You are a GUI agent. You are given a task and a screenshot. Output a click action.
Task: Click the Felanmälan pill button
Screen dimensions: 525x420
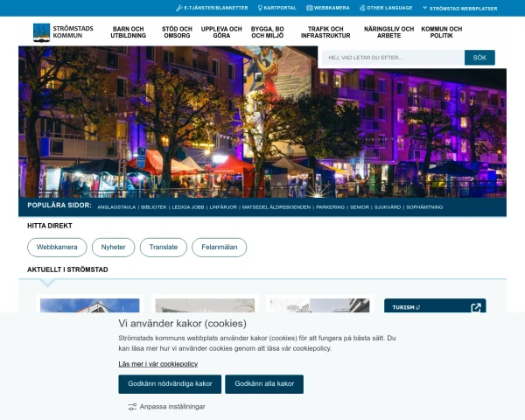(x=220, y=247)
